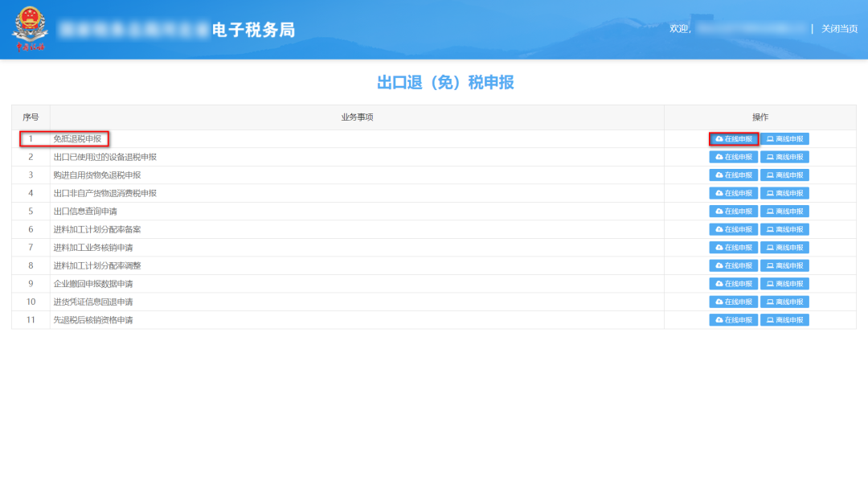Open 在线申报 for 出口已使用过的设备退税申报
The height and width of the screenshot is (489, 868).
[x=734, y=158]
